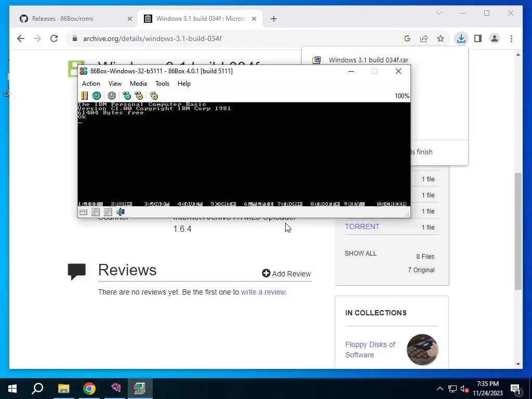This screenshot has width=532, height=399.
Task: Click the page vertical scrollbar thumb
Action: [x=518, y=231]
